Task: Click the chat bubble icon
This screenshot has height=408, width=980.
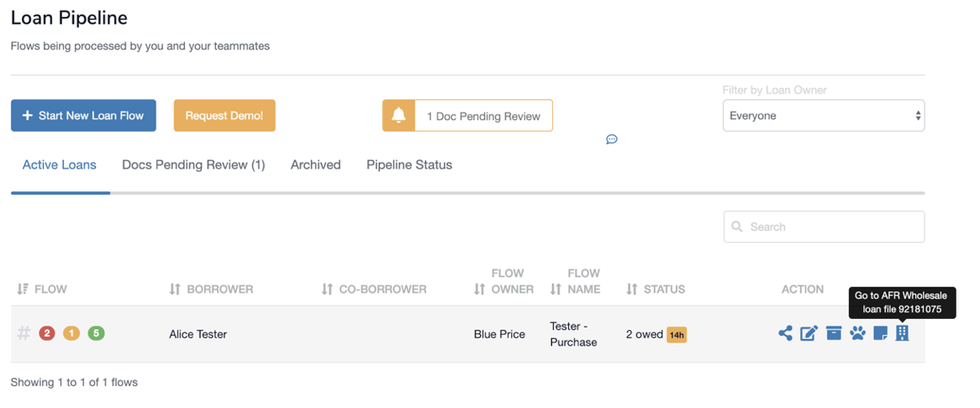Action: pyautogui.click(x=612, y=139)
